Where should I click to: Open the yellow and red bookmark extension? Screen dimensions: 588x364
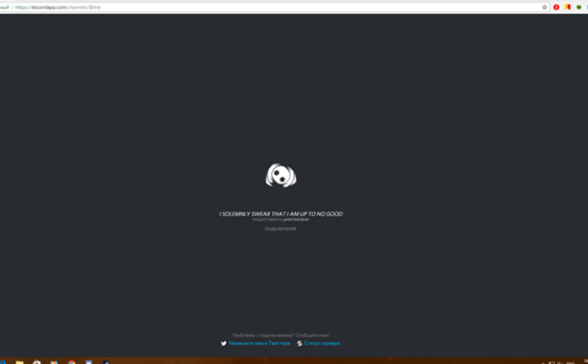click(x=568, y=7)
